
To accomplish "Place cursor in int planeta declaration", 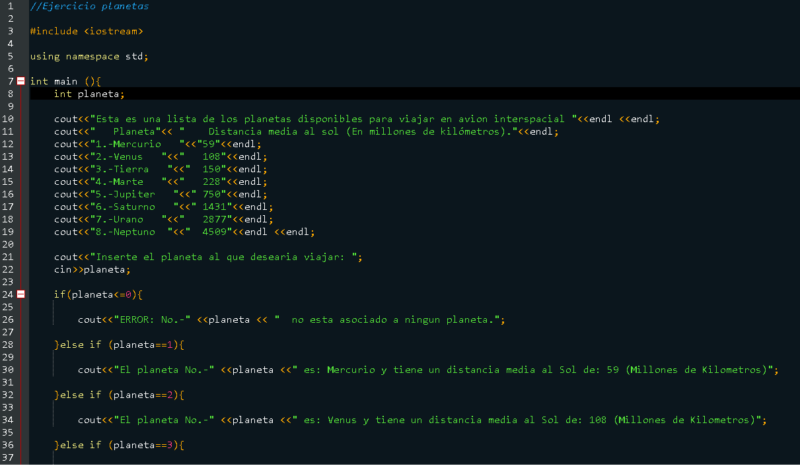I will coord(89,94).
